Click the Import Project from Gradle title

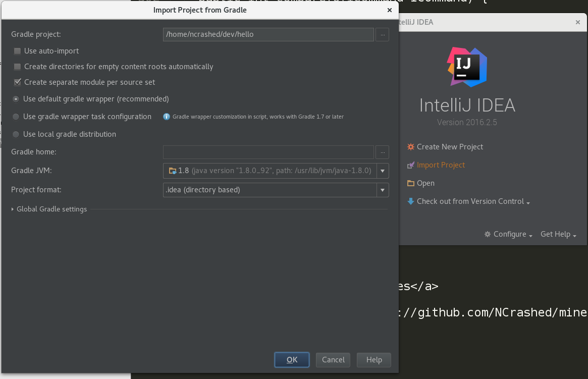coord(200,10)
